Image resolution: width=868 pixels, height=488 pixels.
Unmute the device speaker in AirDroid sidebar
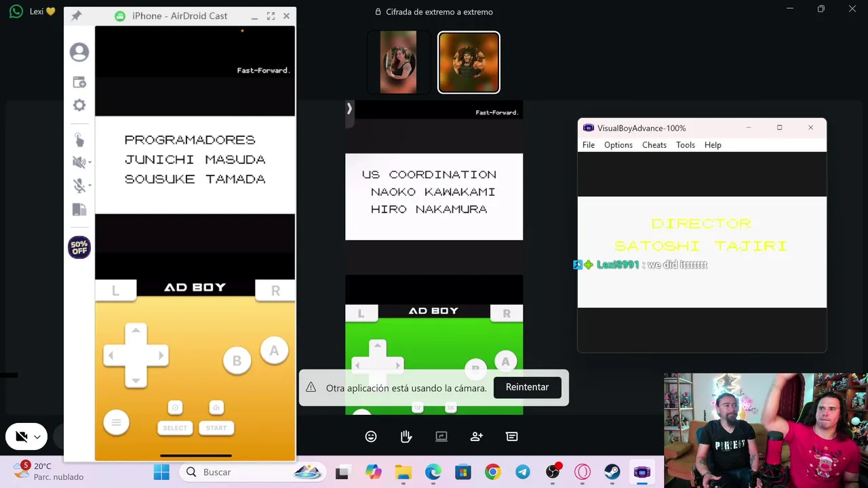[78, 162]
